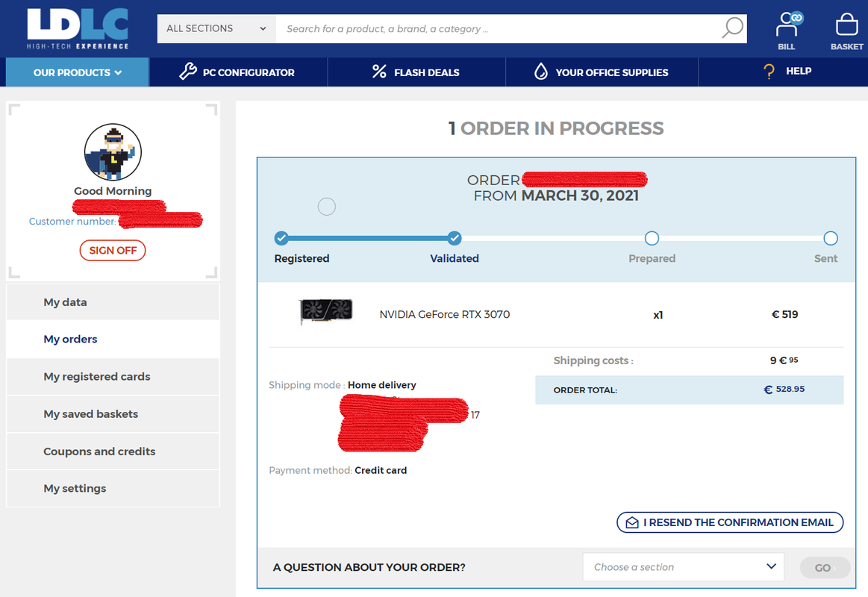Click the Customer number label
Screen dimensions: 868x597
[x=72, y=222]
